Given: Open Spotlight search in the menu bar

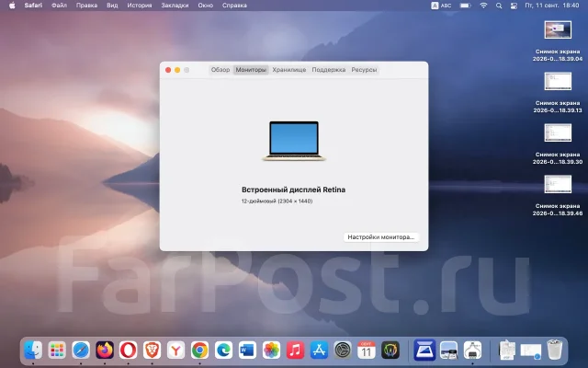Looking at the screenshot, I should click(x=499, y=6).
